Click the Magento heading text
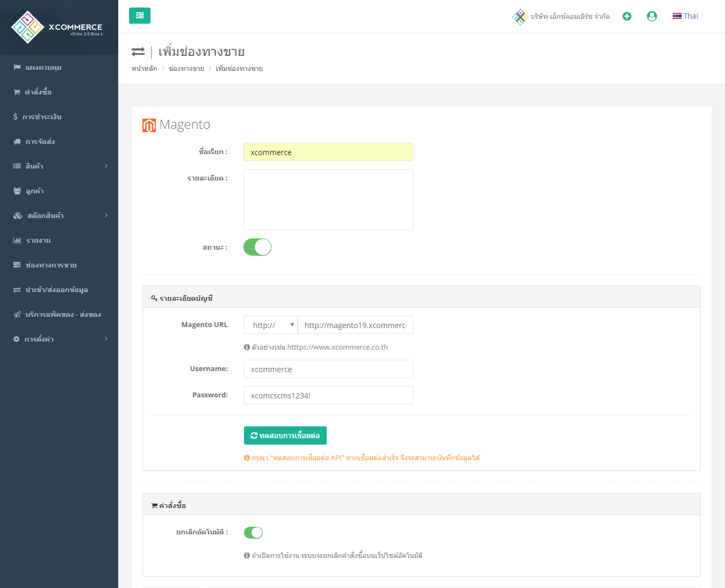Viewport: 725px width, 588px height. coord(185,125)
